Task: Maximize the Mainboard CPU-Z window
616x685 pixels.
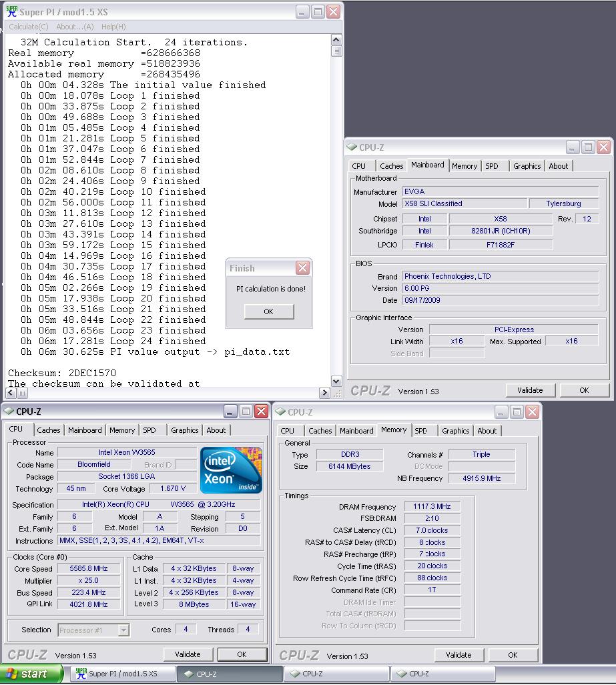Action: coord(588,147)
